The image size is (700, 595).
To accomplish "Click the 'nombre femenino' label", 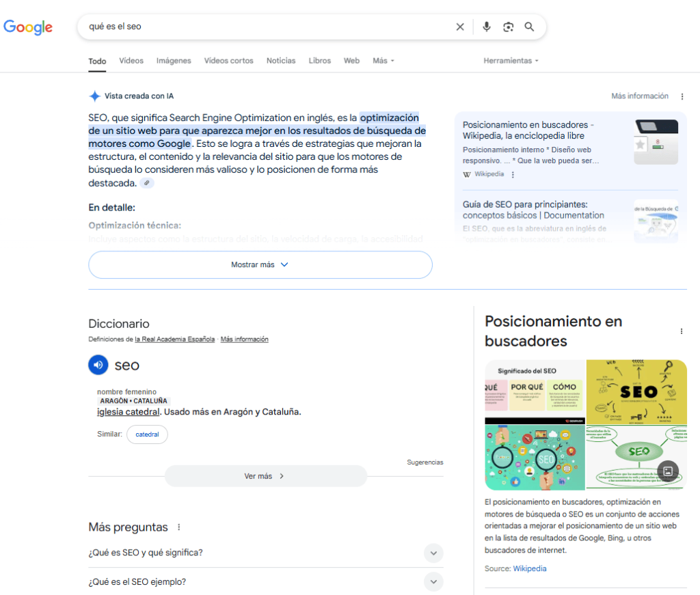I will pyautogui.click(x=126, y=392).
